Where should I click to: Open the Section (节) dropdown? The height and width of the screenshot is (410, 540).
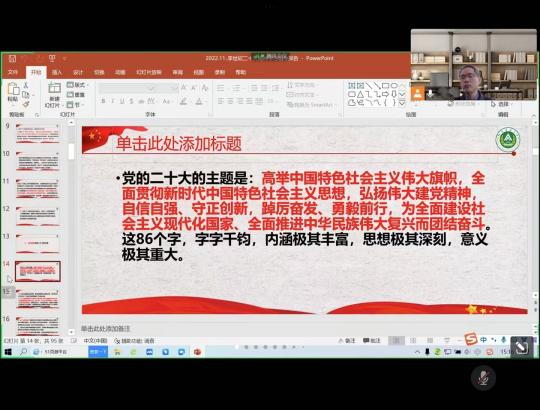coord(76,105)
